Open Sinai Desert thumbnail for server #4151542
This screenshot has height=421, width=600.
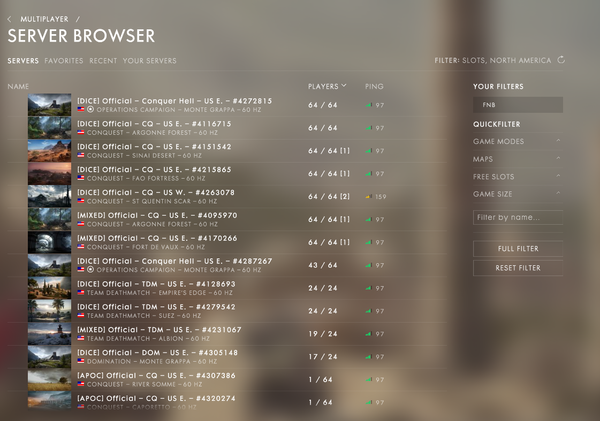point(49,151)
